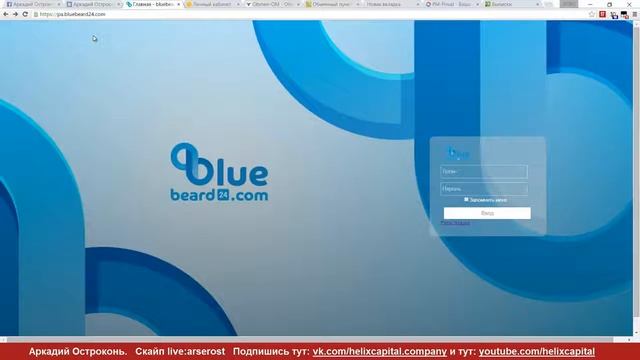The height and width of the screenshot is (360, 640).
Task: Click the horizontal scrollbar at page bottom
Action: coord(310,339)
